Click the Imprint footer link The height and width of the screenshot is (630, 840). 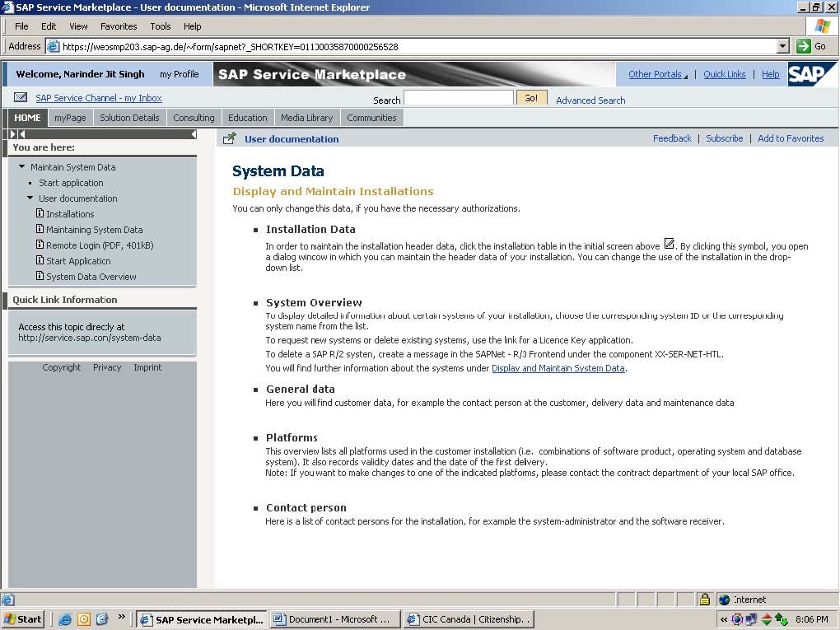pos(147,367)
